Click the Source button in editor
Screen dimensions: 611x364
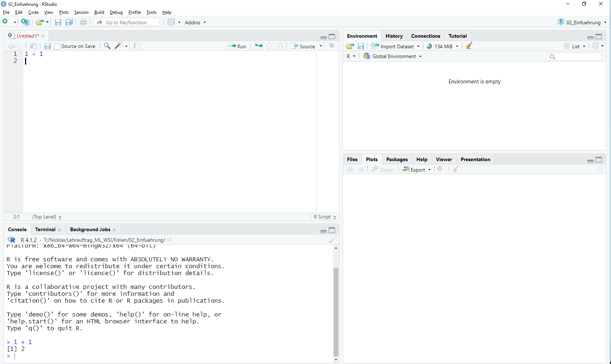[303, 46]
